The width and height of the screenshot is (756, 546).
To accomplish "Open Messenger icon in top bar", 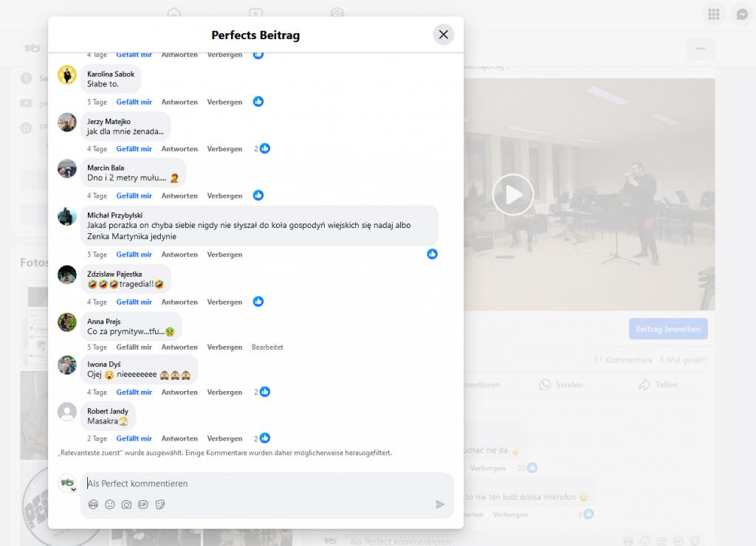I will pyautogui.click(x=742, y=15).
